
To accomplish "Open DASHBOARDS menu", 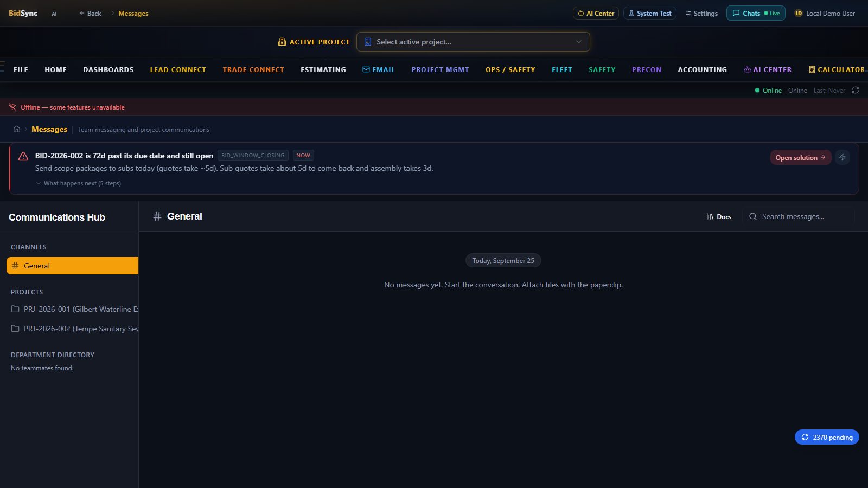I will (x=108, y=69).
